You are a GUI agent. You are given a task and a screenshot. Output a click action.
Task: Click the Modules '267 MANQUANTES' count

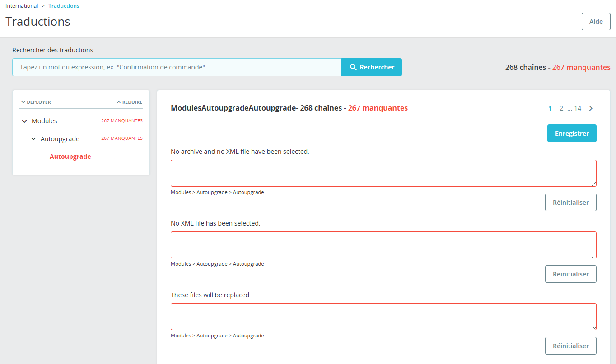[122, 121]
